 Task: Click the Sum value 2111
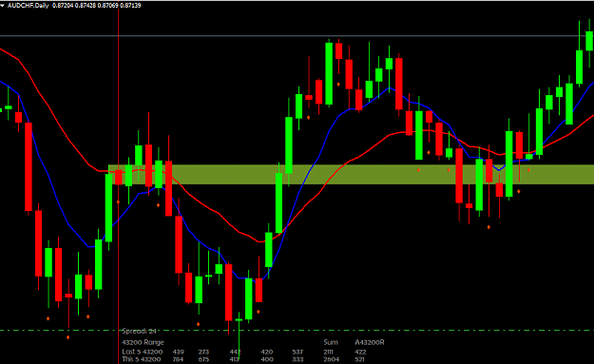(329, 352)
